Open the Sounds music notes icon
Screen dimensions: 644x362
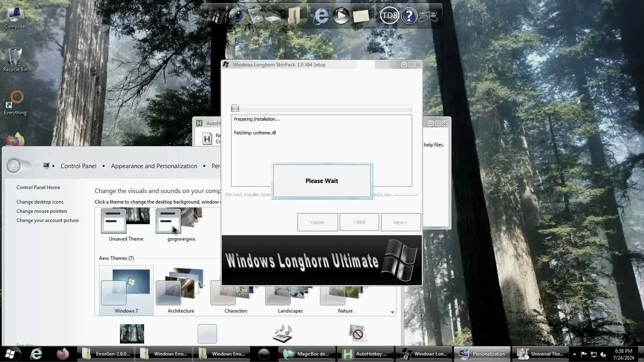(x=283, y=333)
